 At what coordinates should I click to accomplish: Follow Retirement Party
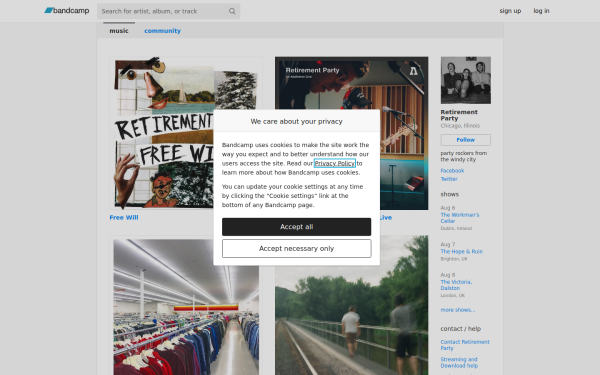(466, 140)
